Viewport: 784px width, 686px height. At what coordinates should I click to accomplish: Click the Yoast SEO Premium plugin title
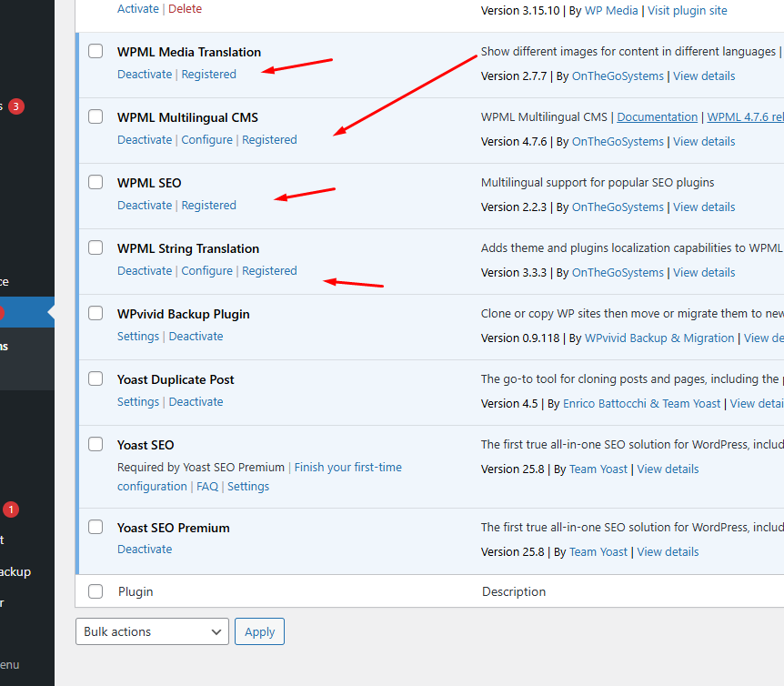click(174, 528)
